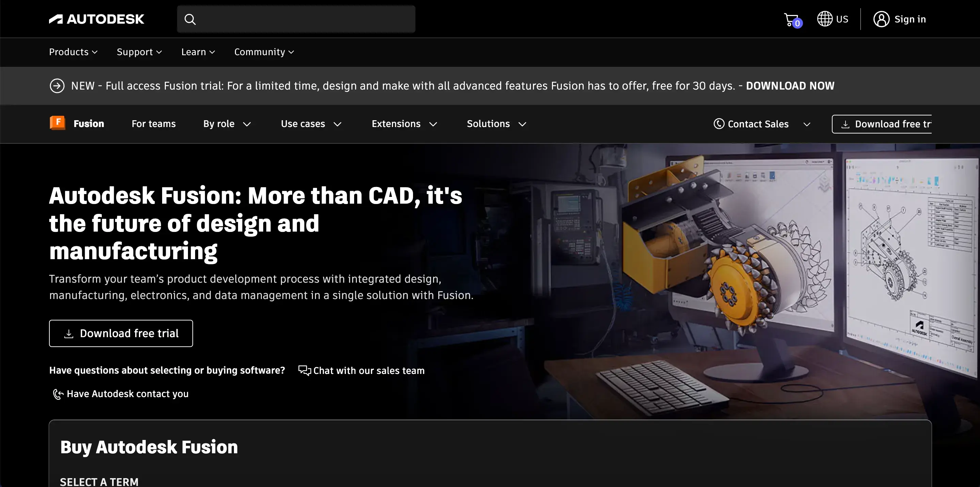The width and height of the screenshot is (980, 487).
Task: Click the Autodesk logo
Action: (96, 19)
